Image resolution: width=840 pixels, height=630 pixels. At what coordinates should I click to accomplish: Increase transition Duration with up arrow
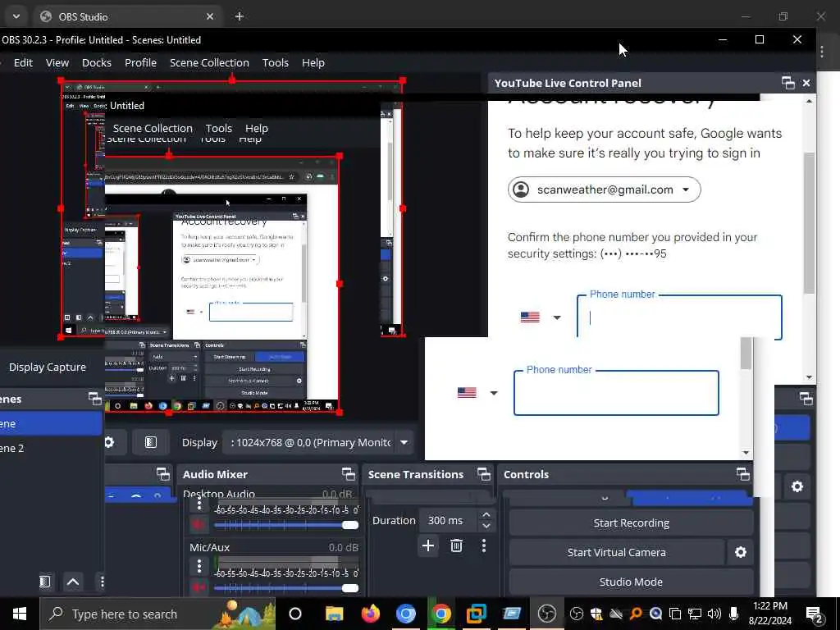click(486, 515)
